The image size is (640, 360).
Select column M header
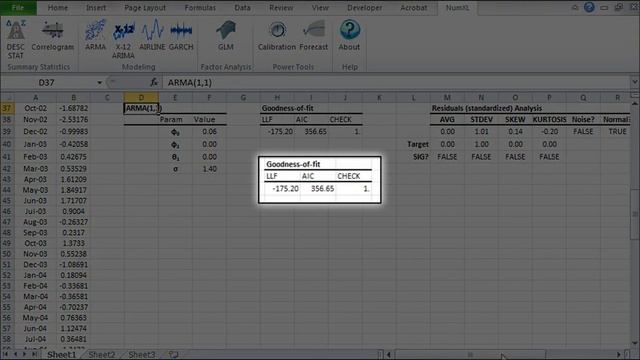[447, 98]
